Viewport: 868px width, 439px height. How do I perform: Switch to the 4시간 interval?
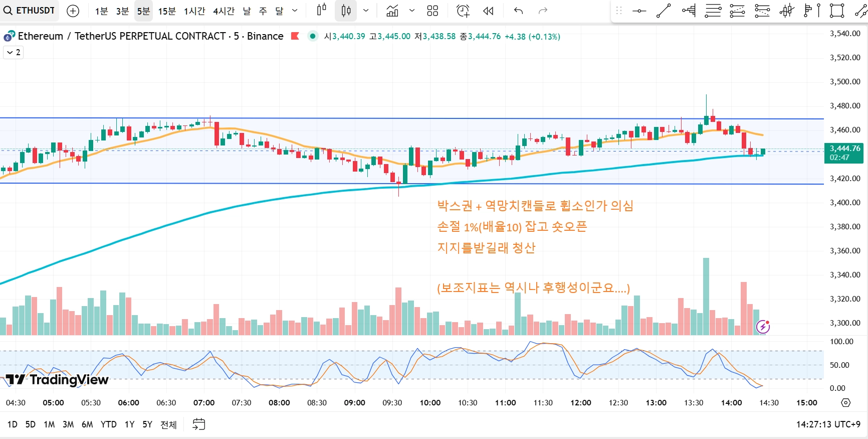pyautogui.click(x=224, y=11)
